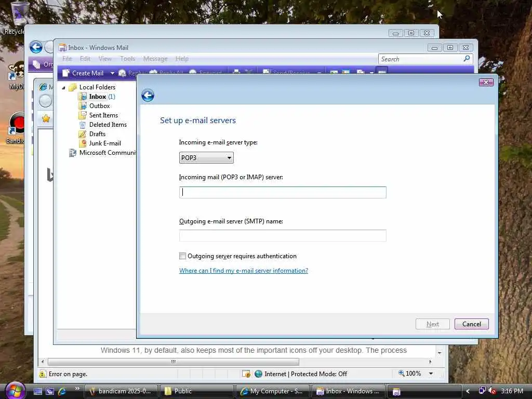
Task: Switch to My Computer taskbar button
Action: click(x=272, y=391)
